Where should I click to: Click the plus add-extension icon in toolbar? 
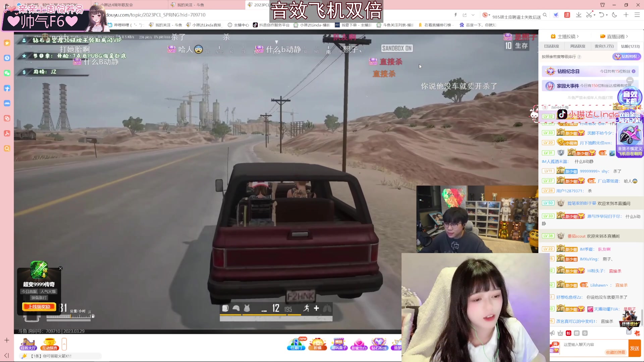(x=626, y=15)
